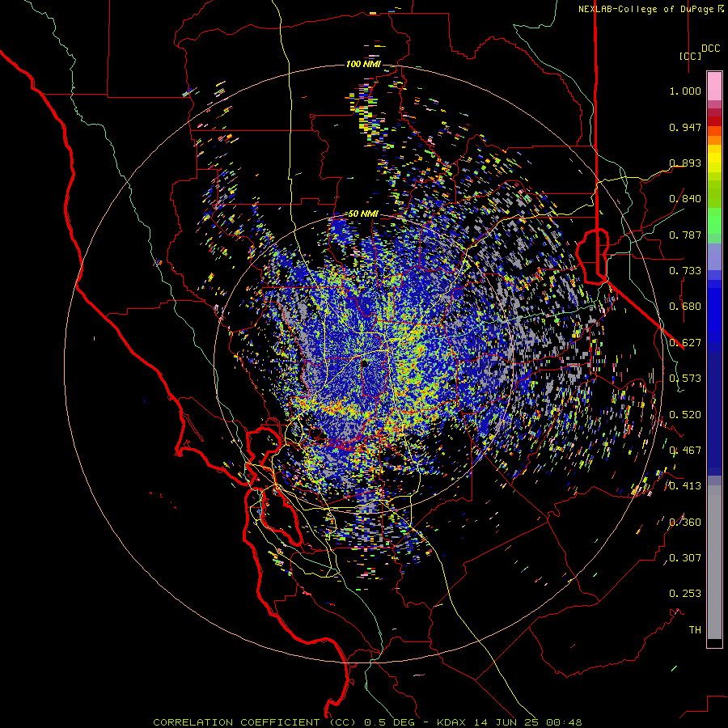Select the 1.000 color scale value
The width and height of the screenshot is (728, 728).
[x=685, y=91]
